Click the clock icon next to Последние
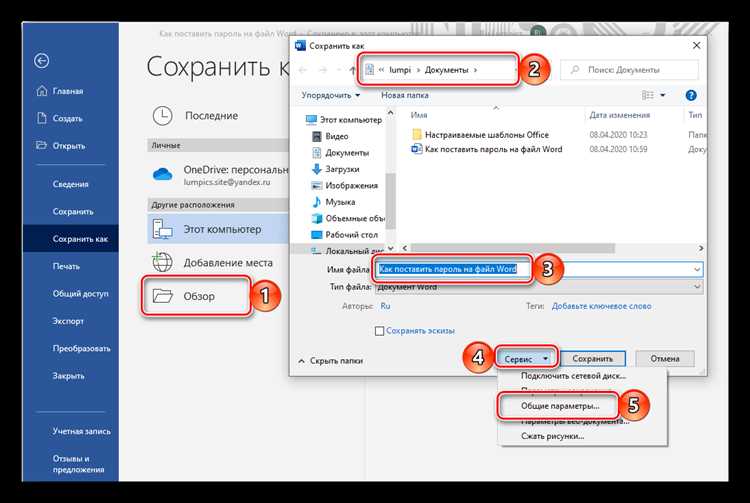The image size is (750, 503). click(x=163, y=116)
